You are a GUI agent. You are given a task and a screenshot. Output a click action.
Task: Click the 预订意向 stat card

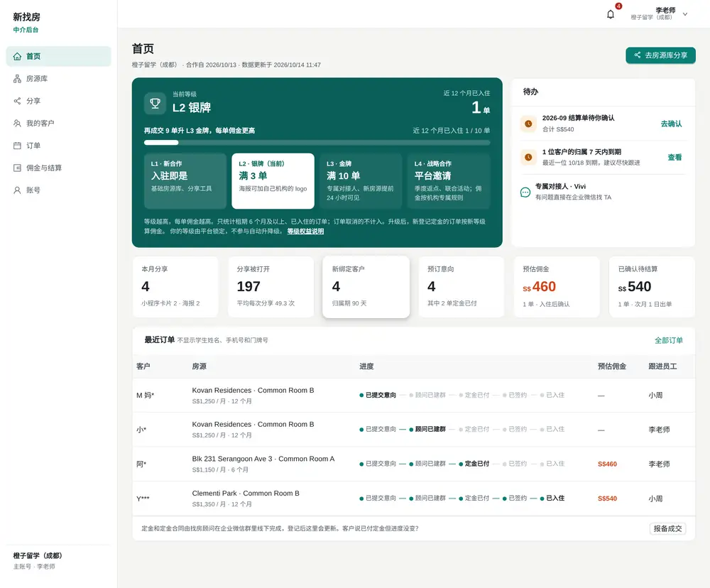[x=461, y=287]
